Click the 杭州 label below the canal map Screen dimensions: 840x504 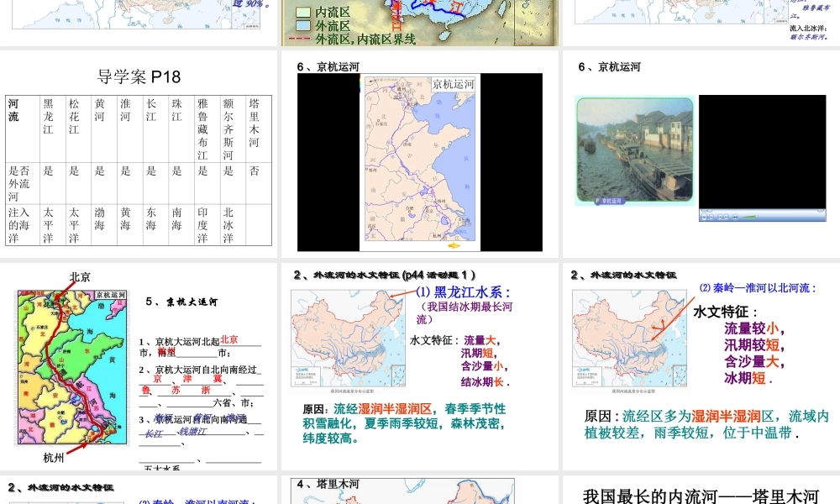click(54, 458)
